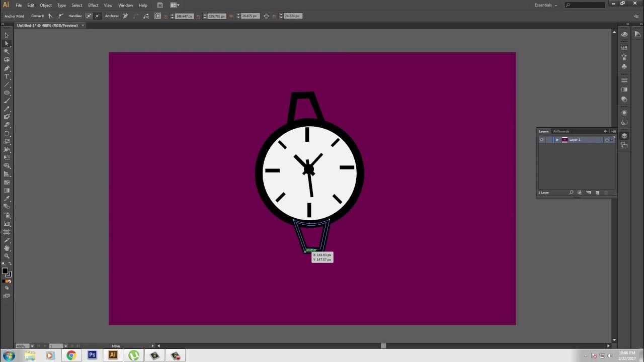Open the Color Guide panel icon
Image resolution: width=644 pixels, height=362 pixels.
(637, 34)
